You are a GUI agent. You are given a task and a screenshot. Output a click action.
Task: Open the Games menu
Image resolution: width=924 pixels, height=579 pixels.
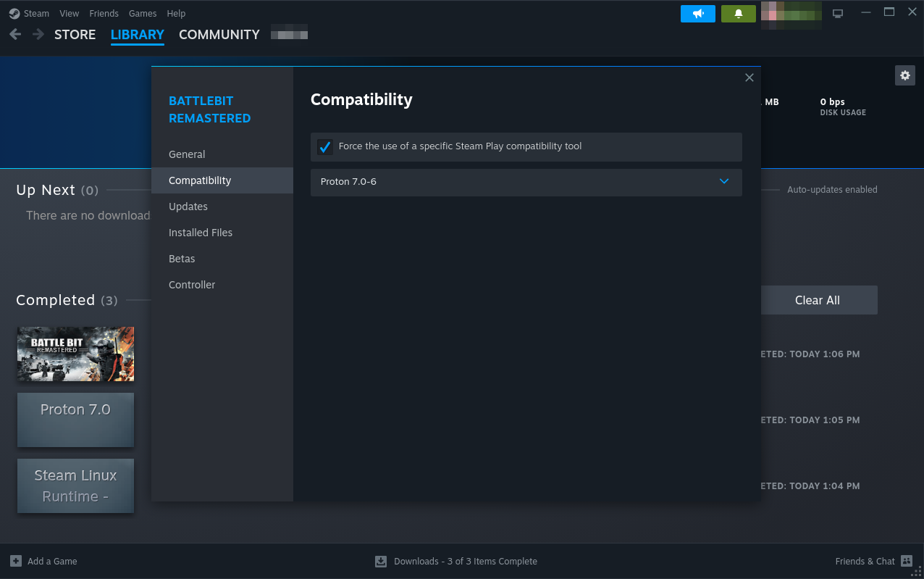143,13
